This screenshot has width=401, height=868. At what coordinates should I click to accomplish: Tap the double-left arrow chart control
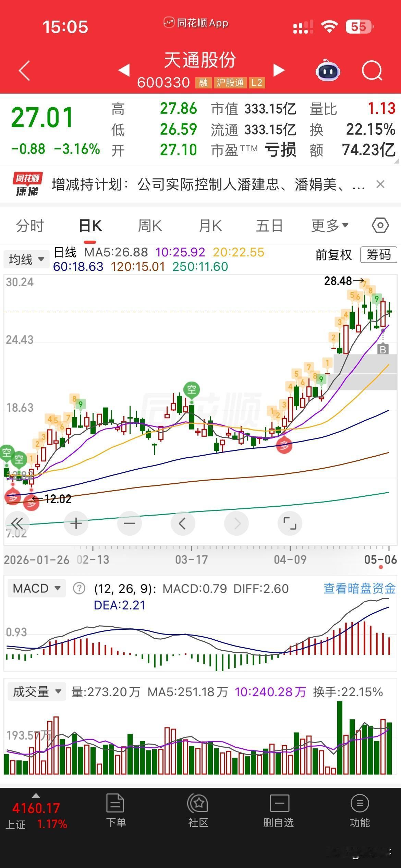(17, 523)
